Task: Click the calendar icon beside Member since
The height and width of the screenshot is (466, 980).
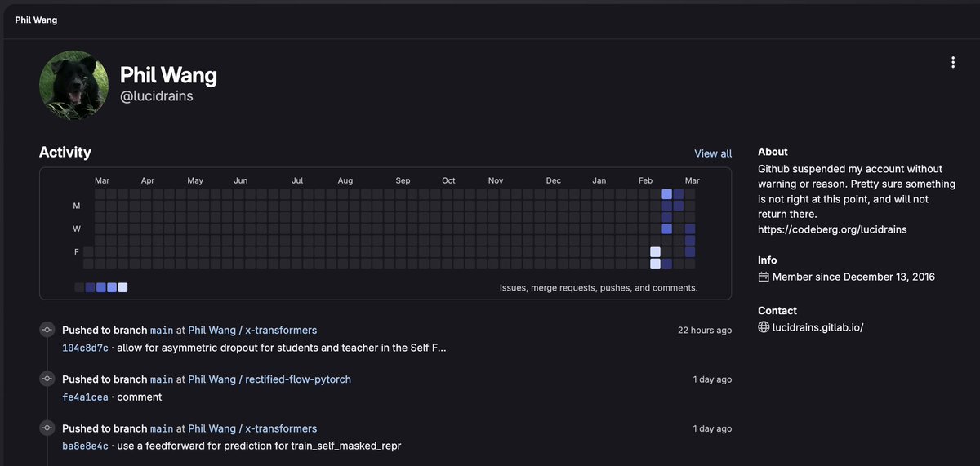Action: point(764,277)
